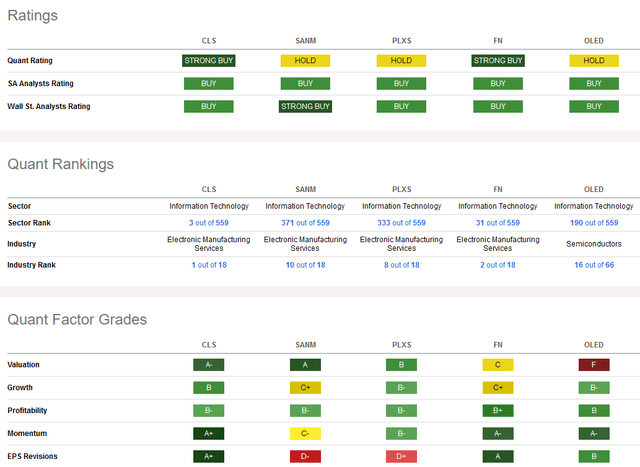The width and height of the screenshot is (640, 467).
Task: Click PLXS EPS Revisions grade D+ swatch
Action: pyautogui.click(x=401, y=456)
